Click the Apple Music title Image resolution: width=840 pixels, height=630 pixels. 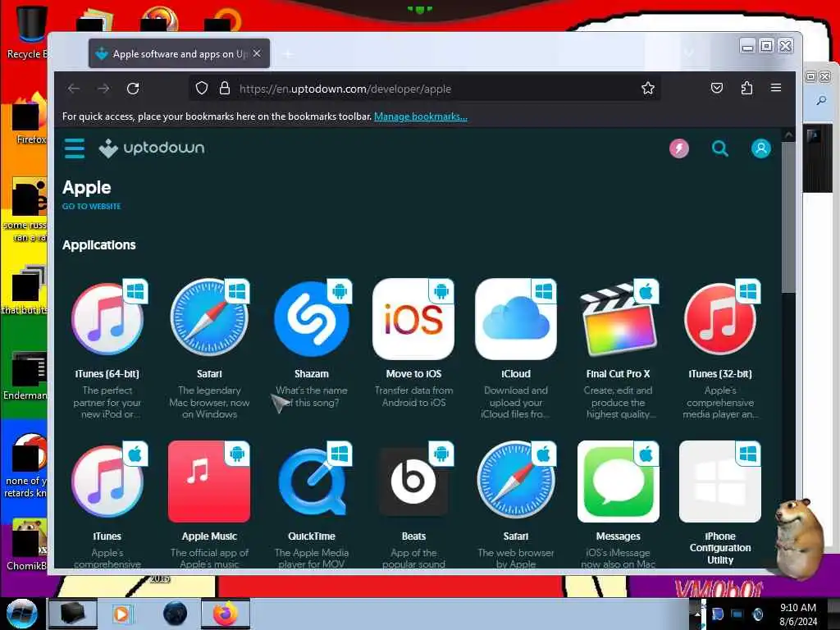[x=209, y=536]
